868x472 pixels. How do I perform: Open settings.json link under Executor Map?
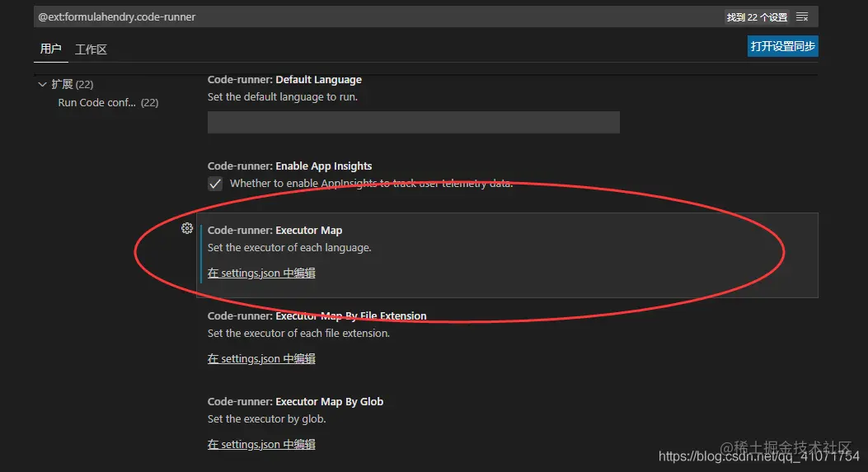261,273
